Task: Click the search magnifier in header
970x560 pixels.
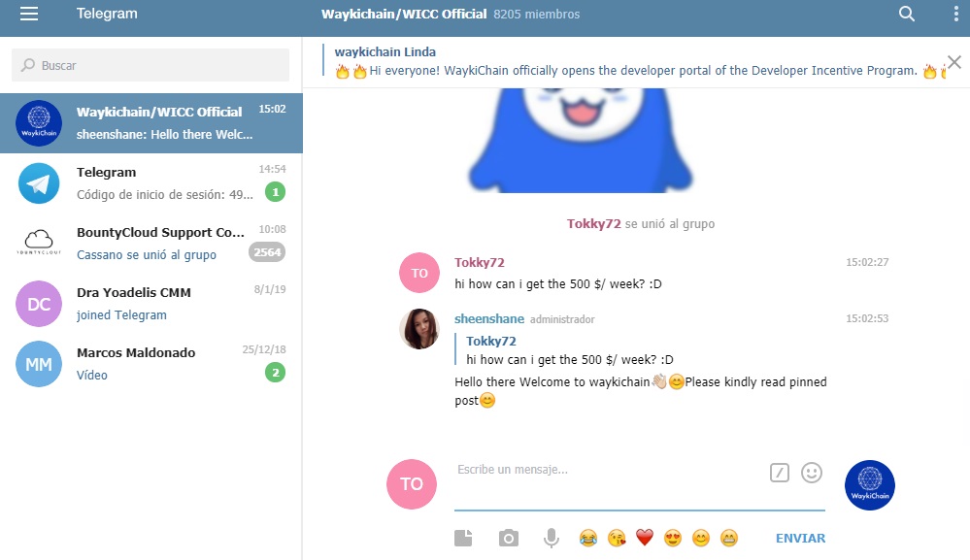Action: (906, 14)
